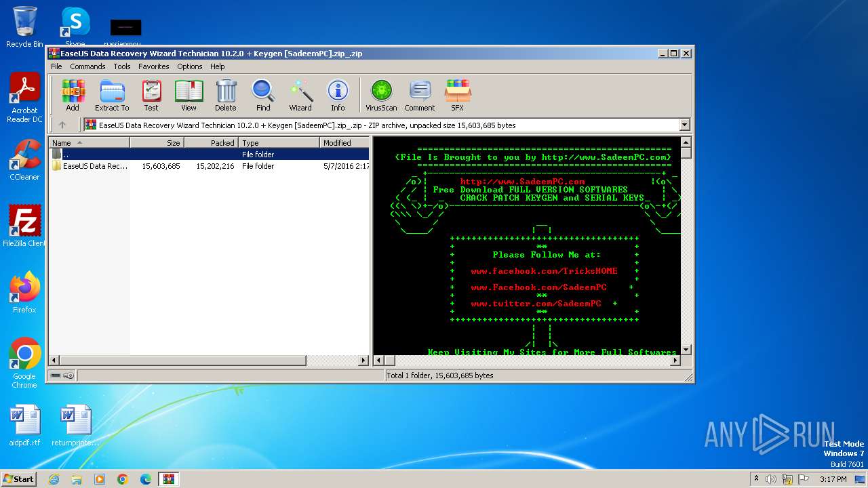Click Chrome icon in taskbar
Image resolution: width=868 pixels, height=488 pixels.
(123, 479)
